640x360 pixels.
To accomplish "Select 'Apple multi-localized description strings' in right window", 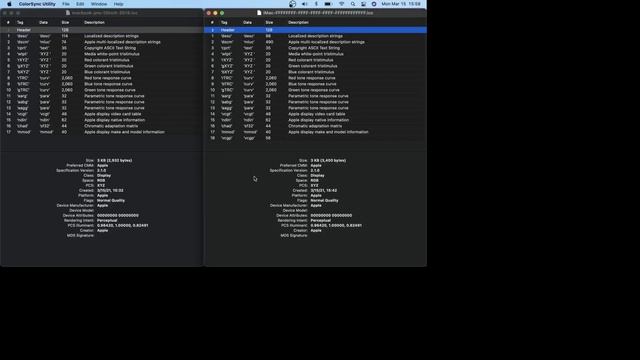I will click(315, 42).
